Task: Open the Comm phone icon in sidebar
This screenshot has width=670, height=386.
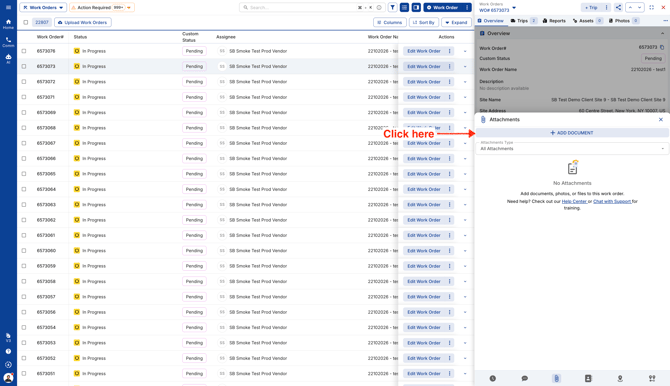Action: pyautogui.click(x=8, y=41)
